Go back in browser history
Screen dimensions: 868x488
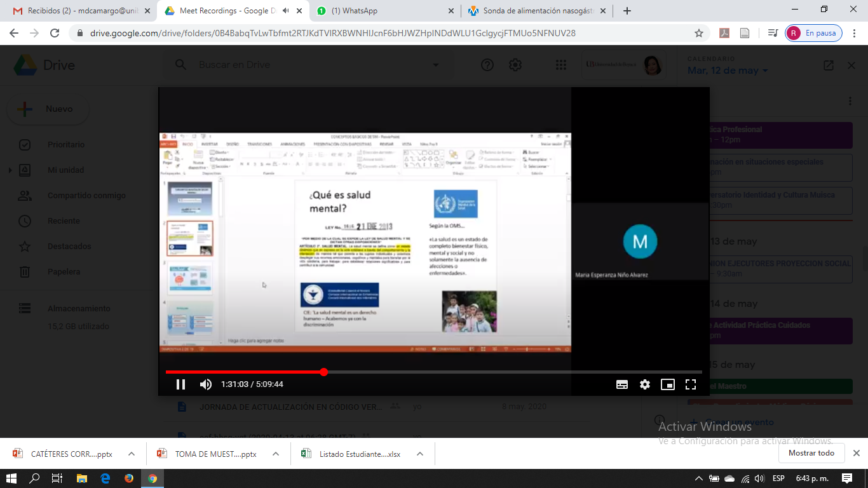coord(15,33)
